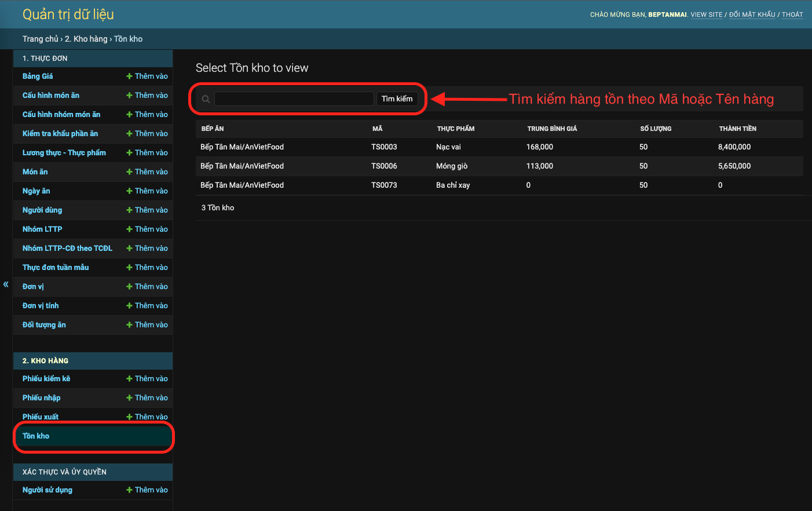The height and width of the screenshot is (511, 812).
Task: Click the magnifying glass icon in the search bar
Action: pos(206,98)
